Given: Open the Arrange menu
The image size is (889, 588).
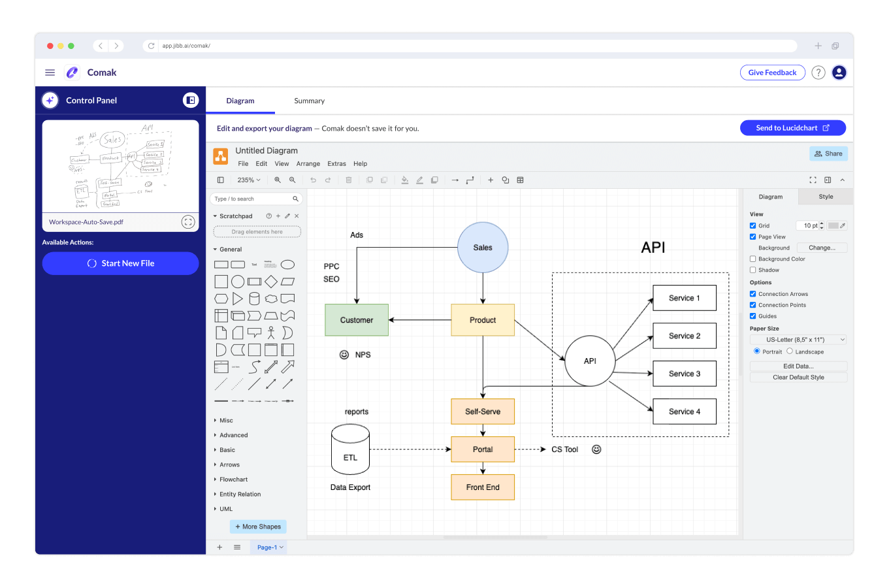Looking at the screenshot, I should point(308,164).
